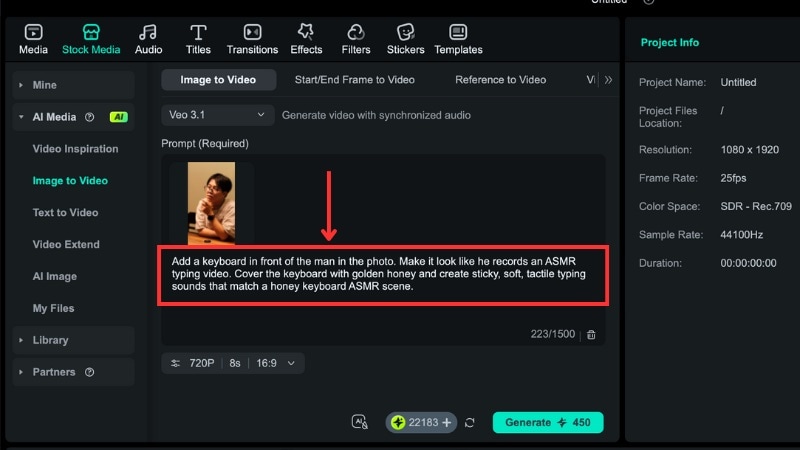Open the Filters icon
This screenshot has height=450, width=800.
pos(356,32)
